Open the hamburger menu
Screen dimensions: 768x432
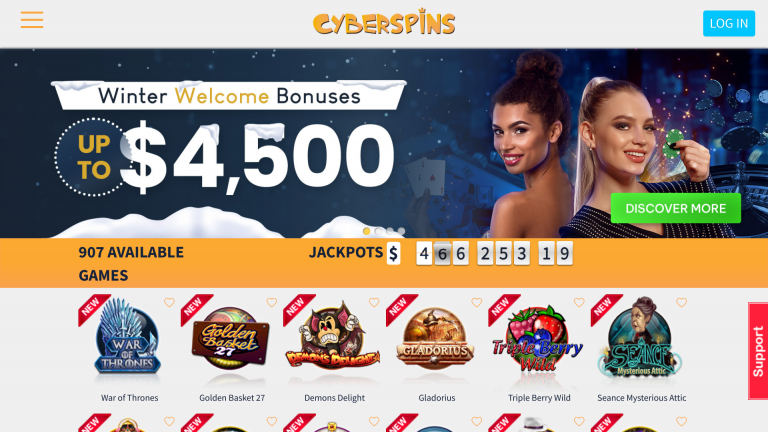(x=32, y=20)
